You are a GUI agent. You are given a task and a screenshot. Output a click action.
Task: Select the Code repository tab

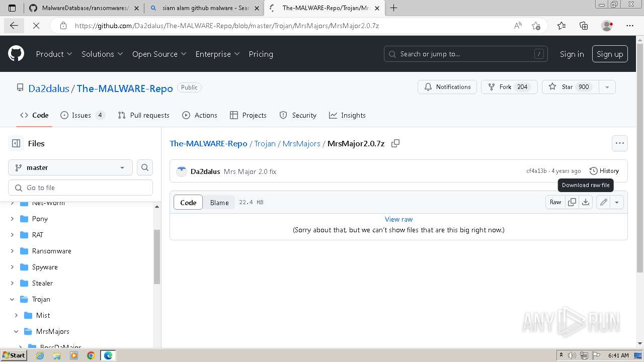coord(34,115)
